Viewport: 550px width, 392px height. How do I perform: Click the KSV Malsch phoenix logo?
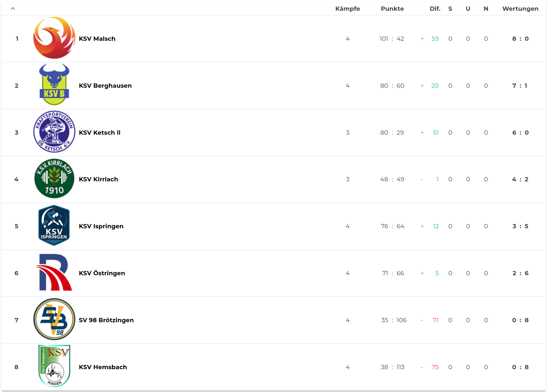pos(54,38)
